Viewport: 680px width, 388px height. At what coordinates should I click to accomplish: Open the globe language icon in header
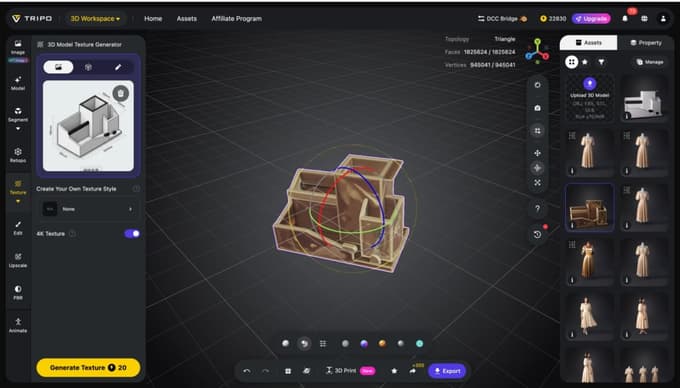point(644,19)
